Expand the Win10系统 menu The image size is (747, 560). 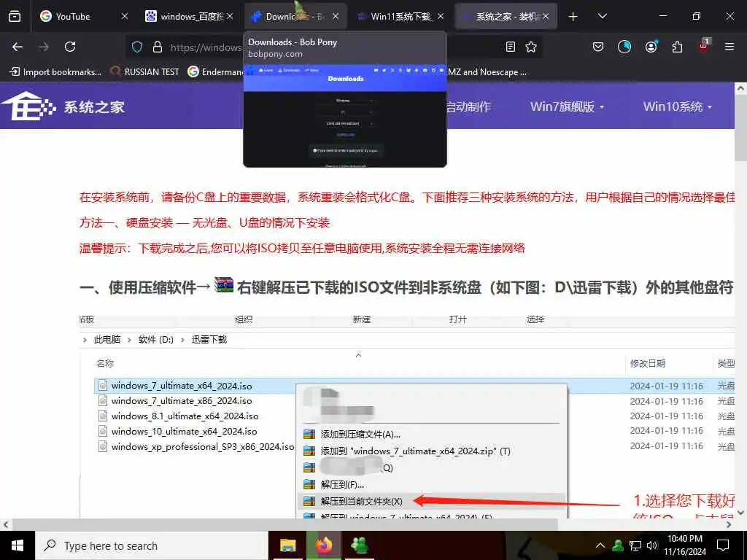click(x=677, y=106)
